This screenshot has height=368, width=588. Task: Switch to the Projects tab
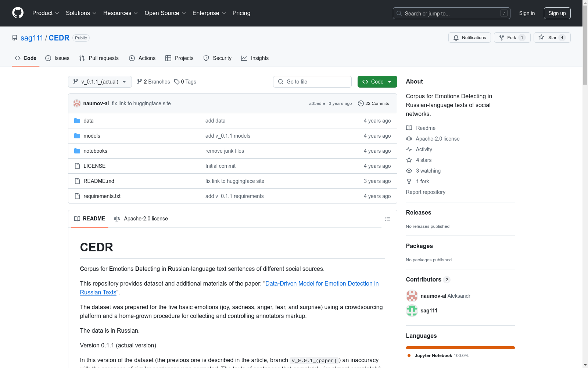(x=179, y=58)
